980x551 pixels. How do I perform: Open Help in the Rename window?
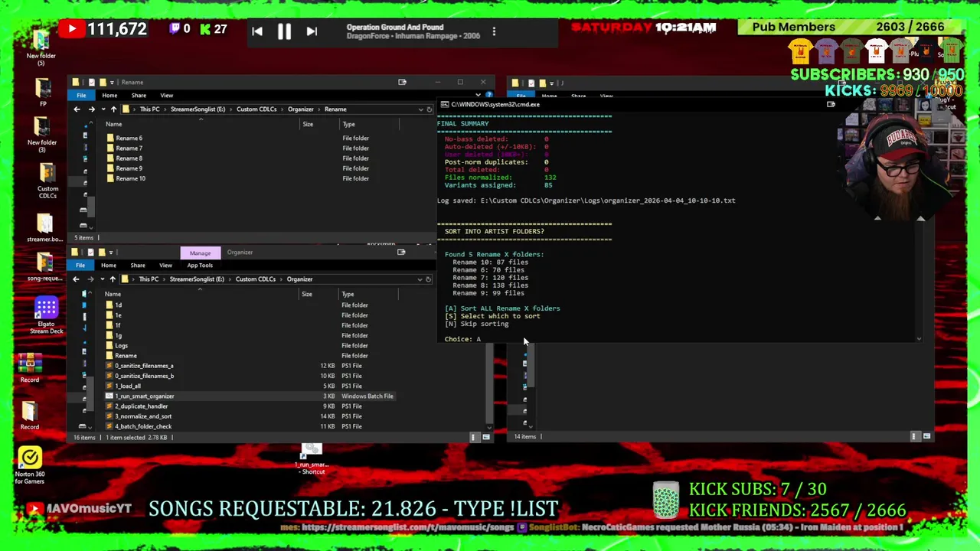[489, 96]
